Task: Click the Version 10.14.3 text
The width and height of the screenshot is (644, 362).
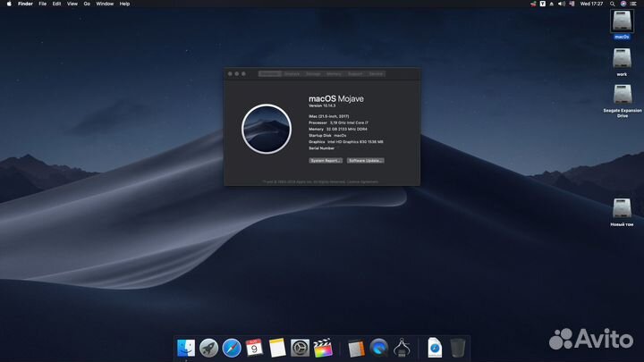Action: click(x=322, y=105)
